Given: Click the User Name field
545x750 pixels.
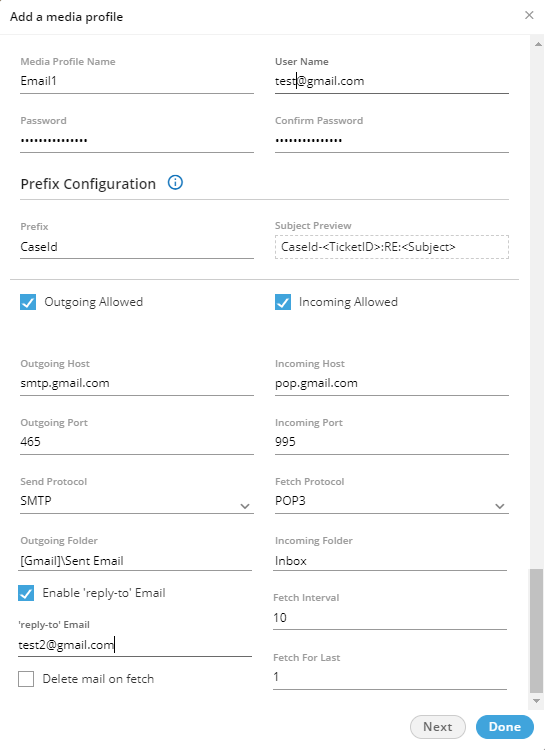Looking at the screenshot, I should 391,81.
